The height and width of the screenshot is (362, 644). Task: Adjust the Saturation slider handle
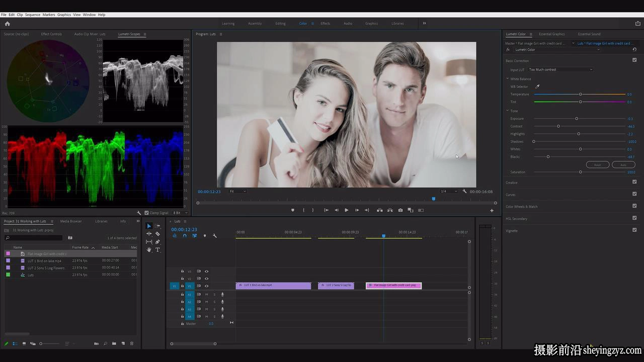point(580,172)
